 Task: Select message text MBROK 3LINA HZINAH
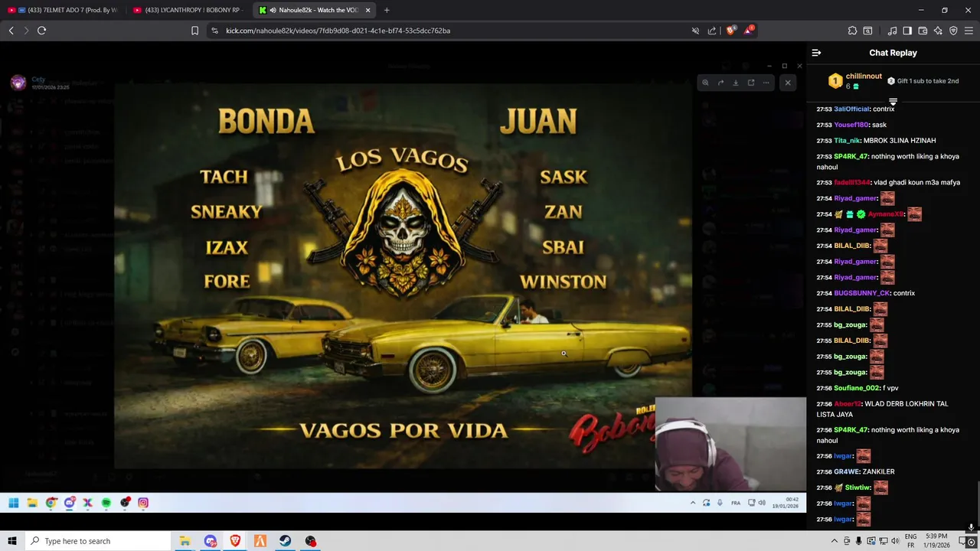(899, 140)
